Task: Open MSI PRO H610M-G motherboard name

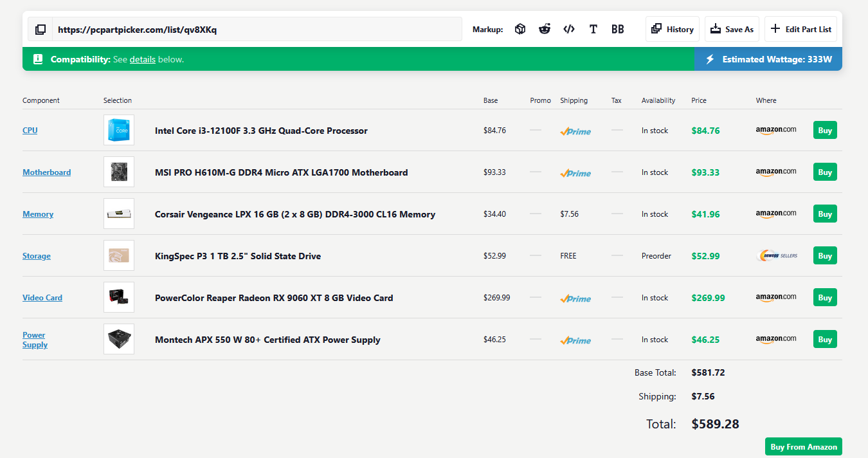Action: point(281,172)
